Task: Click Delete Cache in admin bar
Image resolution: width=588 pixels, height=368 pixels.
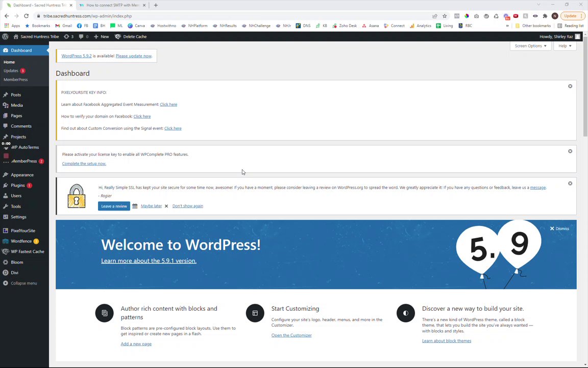Action: click(131, 36)
